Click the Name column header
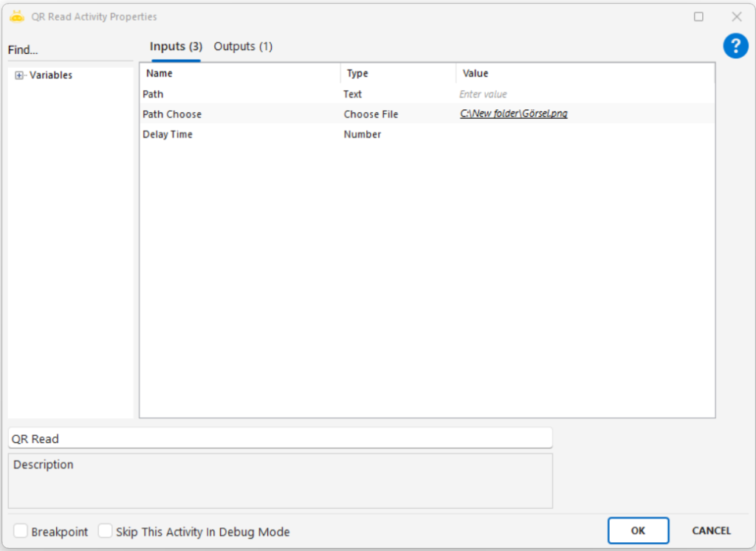This screenshot has width=756, height=551. tap(238, 73)
